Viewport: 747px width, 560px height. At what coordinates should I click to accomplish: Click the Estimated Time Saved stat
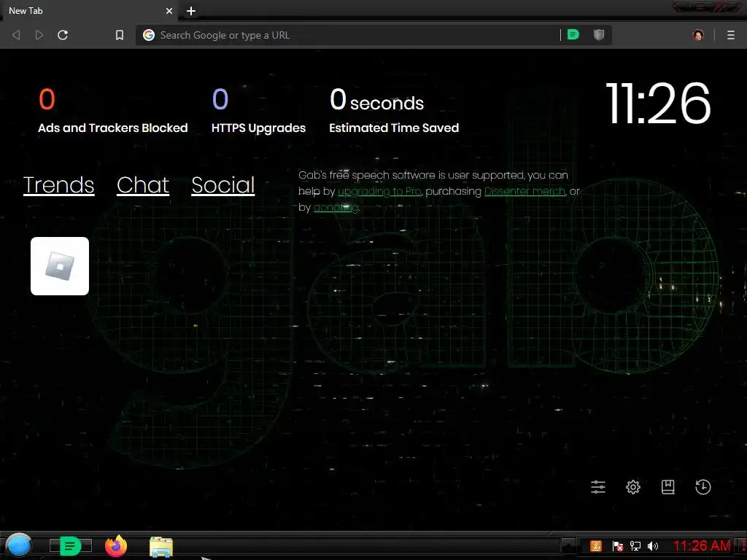tap(394, 111)
